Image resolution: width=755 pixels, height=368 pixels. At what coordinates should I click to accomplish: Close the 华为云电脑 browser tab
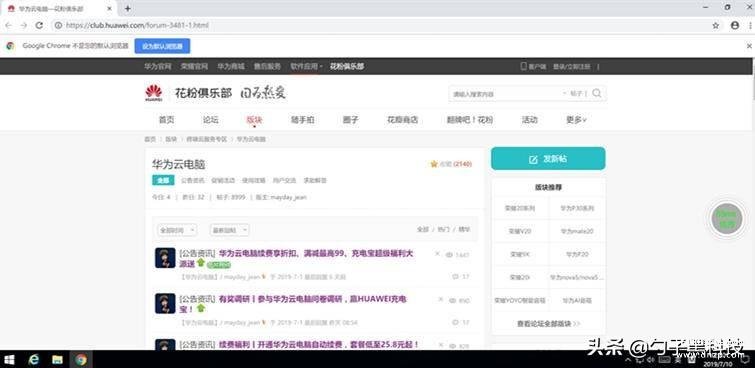[110, 9]
